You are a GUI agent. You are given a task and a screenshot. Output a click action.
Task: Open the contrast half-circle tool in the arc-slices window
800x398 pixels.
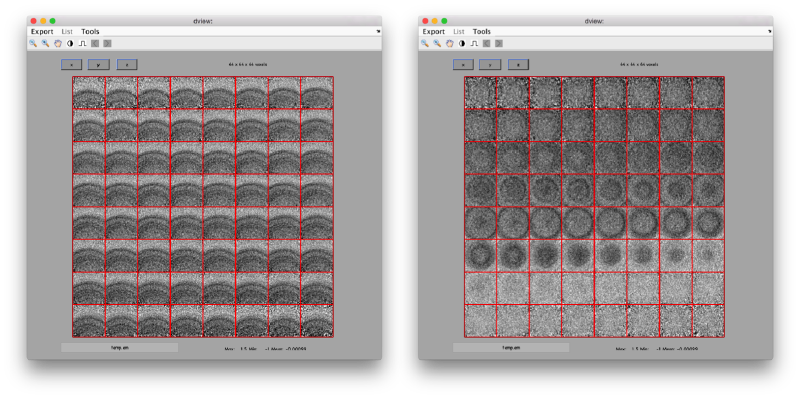[x=70, y=43]
